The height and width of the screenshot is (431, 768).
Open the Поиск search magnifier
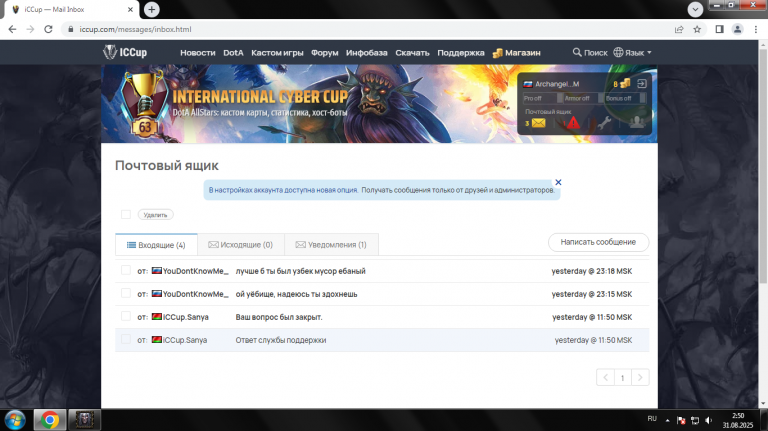[577, 52]
